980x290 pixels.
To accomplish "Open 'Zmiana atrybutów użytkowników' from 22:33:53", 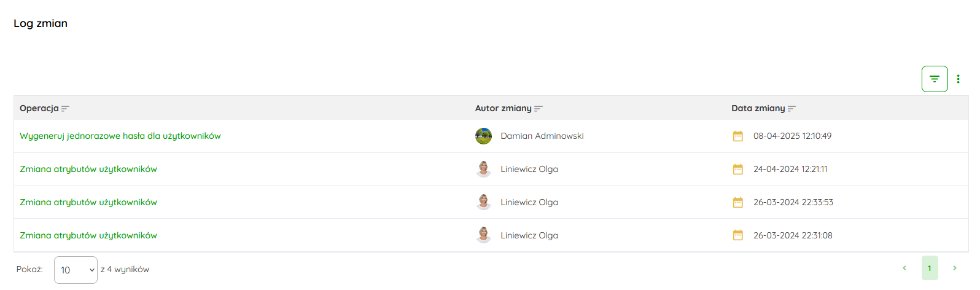I will click(88, 203).
